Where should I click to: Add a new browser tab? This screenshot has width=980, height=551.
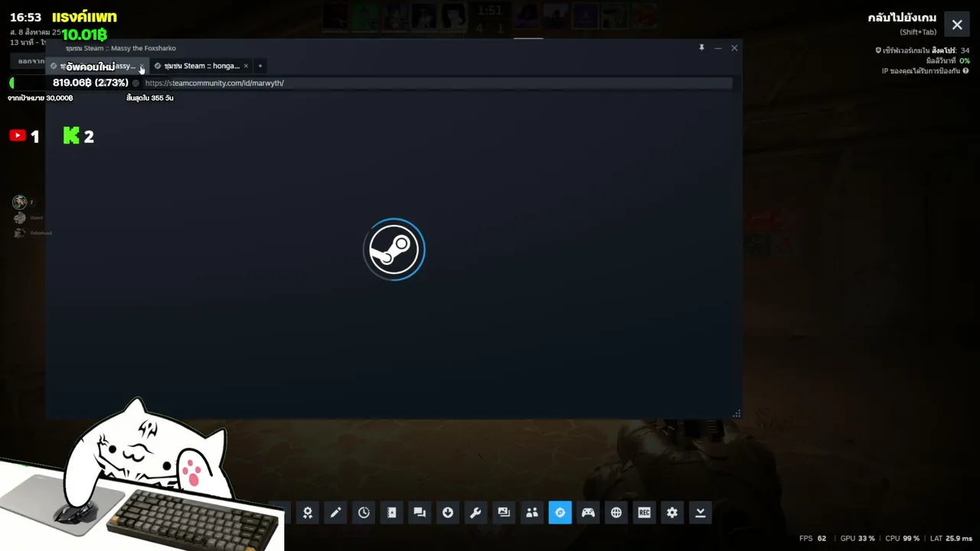260,66
